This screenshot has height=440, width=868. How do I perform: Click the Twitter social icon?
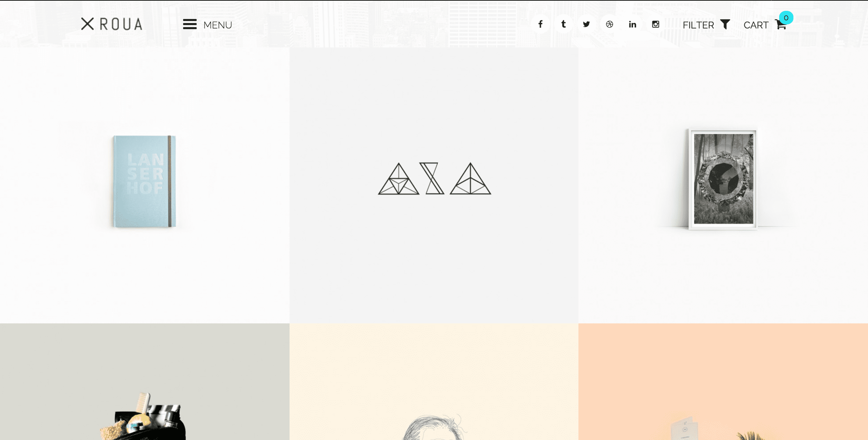pyautogui.click(x=586, y=24)
